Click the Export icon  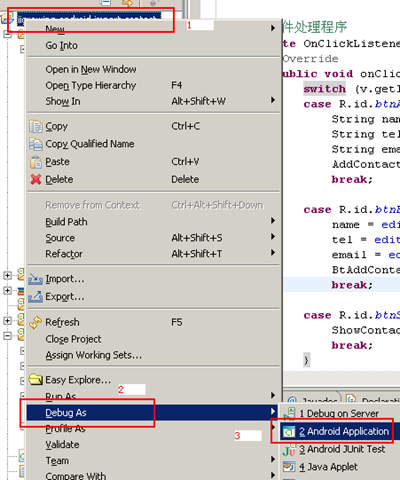click(35, 296)
